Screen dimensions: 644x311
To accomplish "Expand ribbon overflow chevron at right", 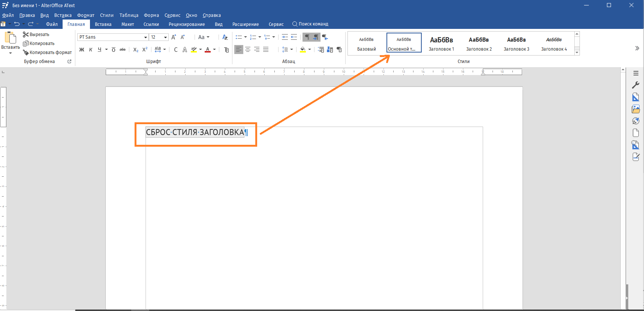I will click(637, 48).
